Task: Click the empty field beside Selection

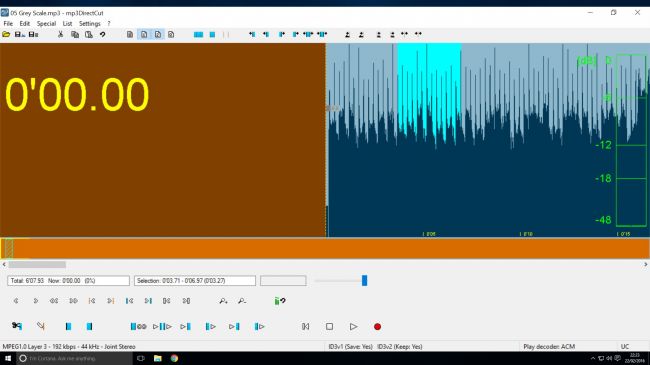Action: coord(283,281)
